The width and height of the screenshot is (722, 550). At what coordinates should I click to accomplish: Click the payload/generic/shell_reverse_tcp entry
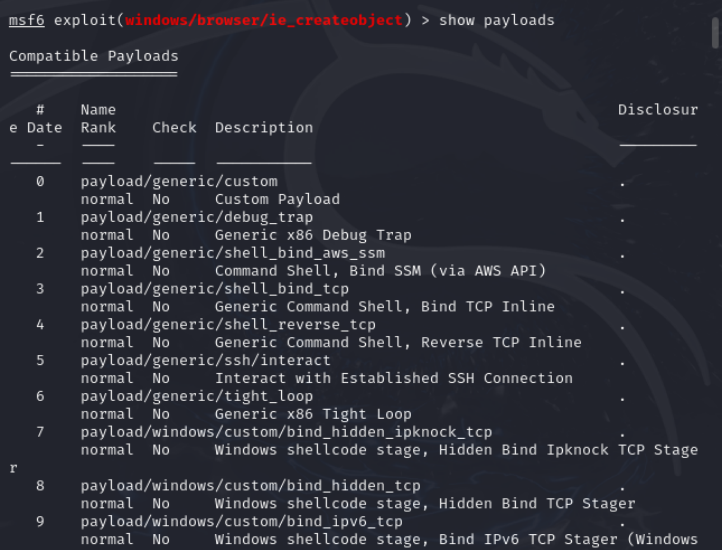pos(228,325)
